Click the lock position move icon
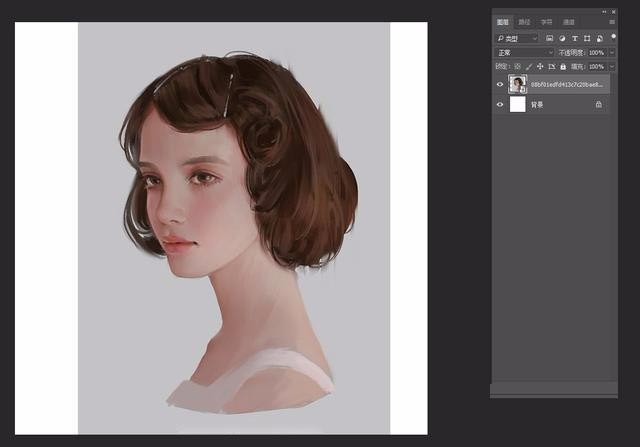 tap(538, 66)
